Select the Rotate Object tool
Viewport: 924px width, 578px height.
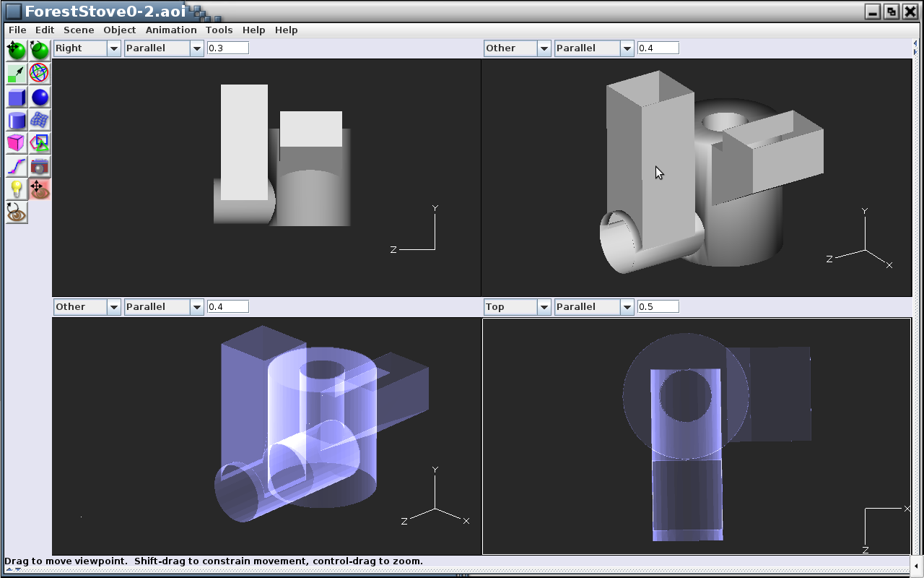pyautogui.click(x=40, y=50)
